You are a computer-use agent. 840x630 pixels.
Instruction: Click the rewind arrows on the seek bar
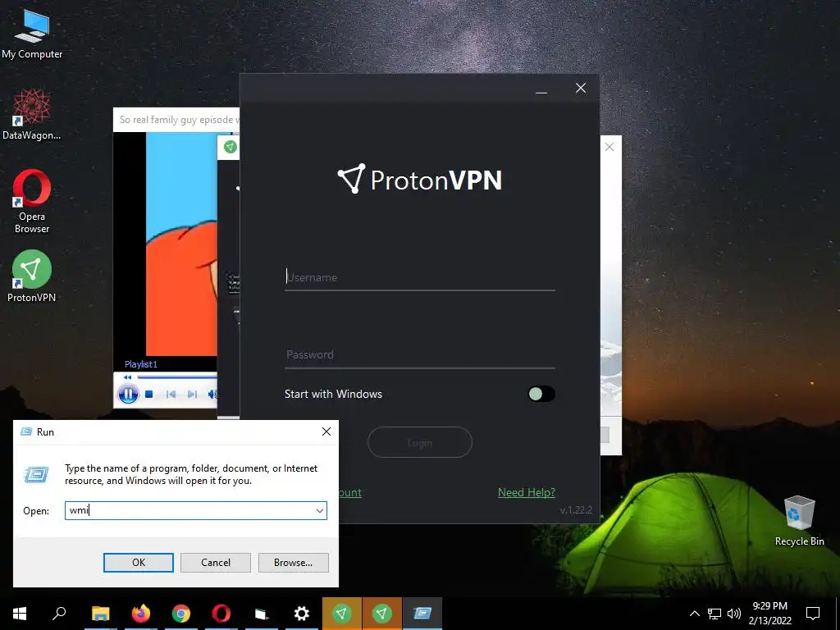point(127,377)
